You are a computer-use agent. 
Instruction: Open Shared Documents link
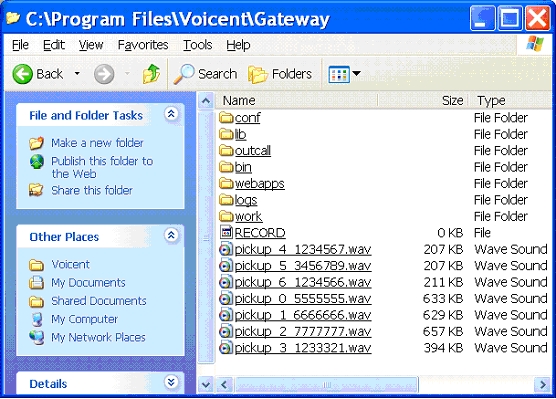coord(99,301)
